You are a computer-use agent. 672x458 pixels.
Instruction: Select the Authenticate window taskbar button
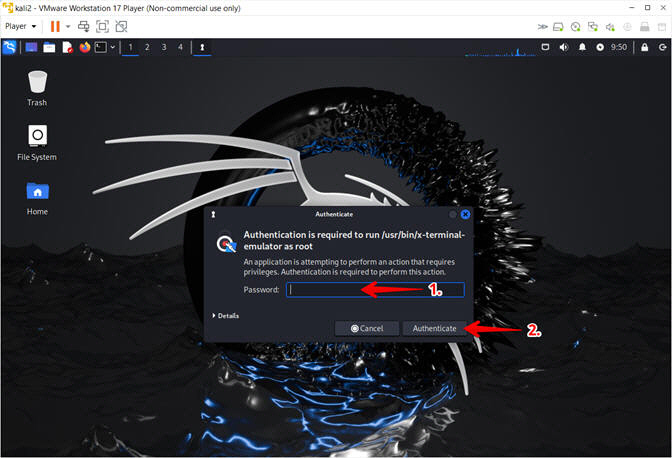tap(202, 47)
